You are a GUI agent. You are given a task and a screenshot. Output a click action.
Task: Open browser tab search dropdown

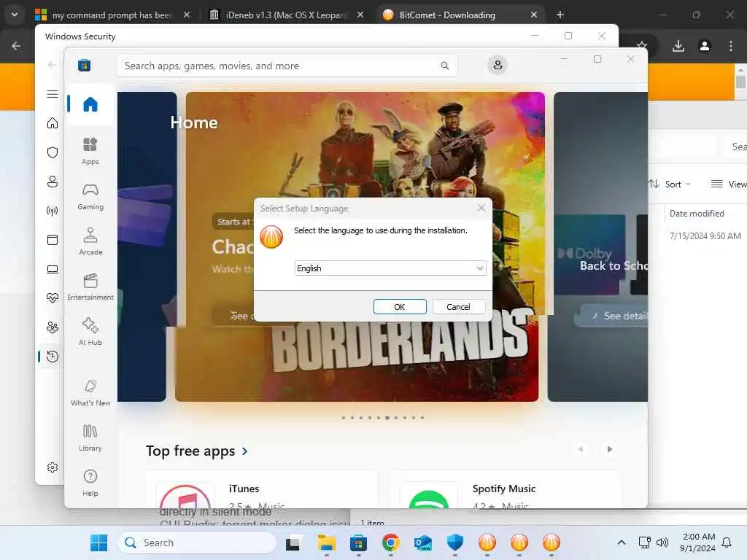tap(15, 15)
